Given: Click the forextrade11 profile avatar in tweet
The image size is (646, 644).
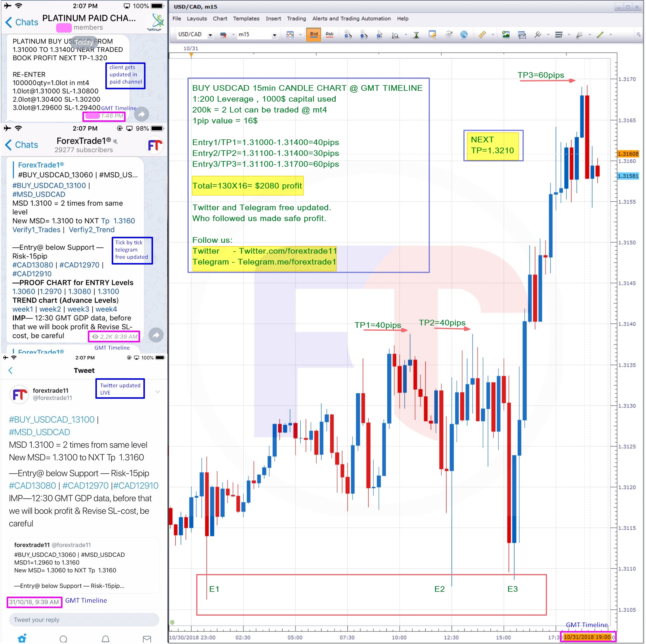Looking at the screenshot, I should click(19, 394).
